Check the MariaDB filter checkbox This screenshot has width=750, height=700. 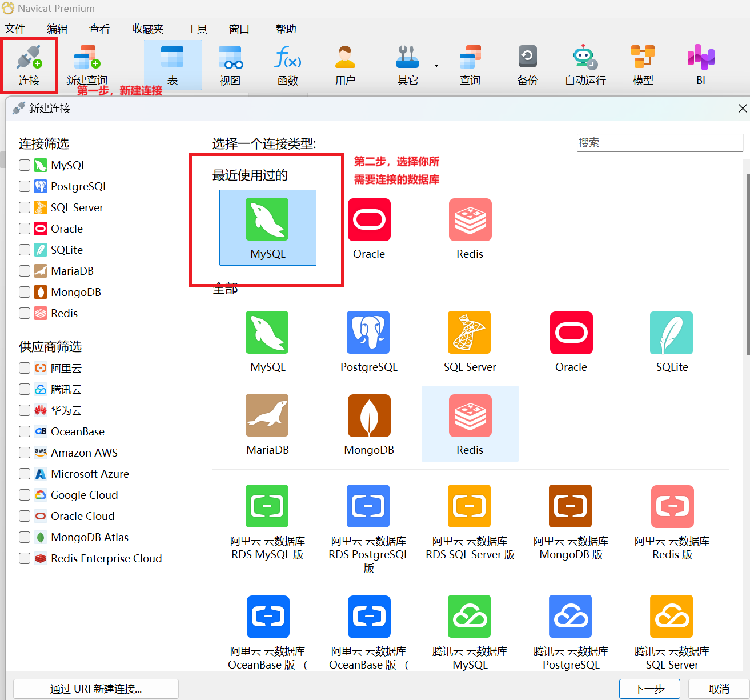point(25,271)
